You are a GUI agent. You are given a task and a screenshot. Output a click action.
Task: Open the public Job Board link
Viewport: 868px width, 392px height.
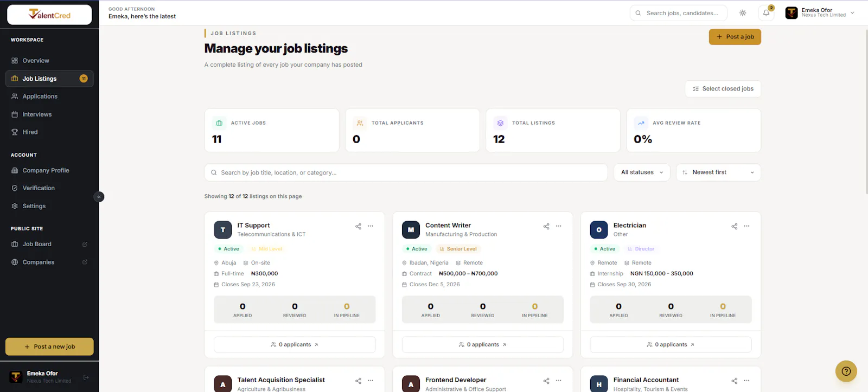tap(37, 244)
